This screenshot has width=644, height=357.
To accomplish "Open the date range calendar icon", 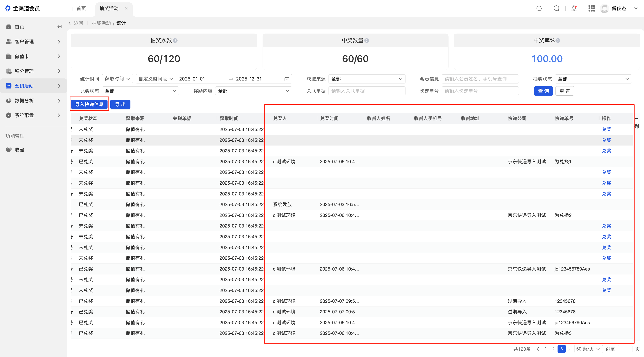I will [287, 79].
